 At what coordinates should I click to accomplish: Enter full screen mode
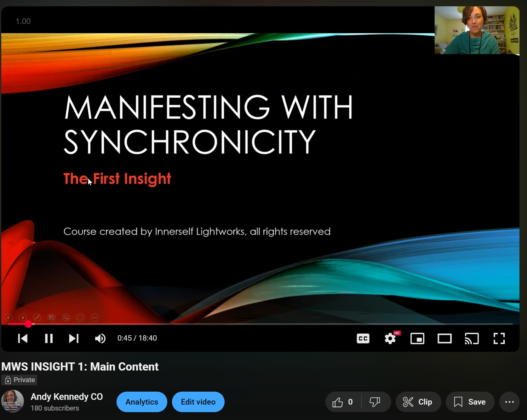(x=499, y=339)
